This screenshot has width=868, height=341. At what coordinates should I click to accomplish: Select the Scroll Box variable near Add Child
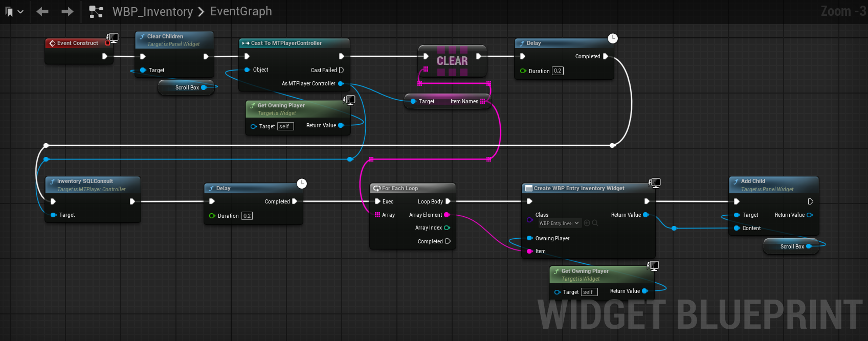coord(791,246)
